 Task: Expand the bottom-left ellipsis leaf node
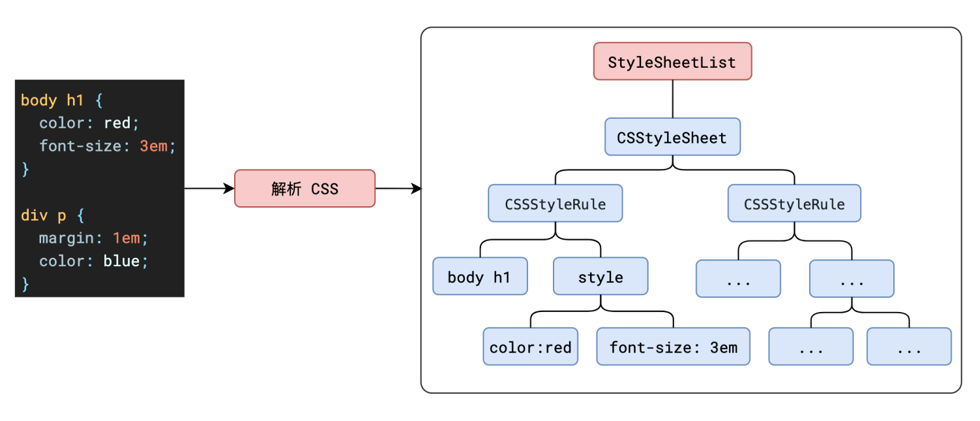tap(810, 347)
